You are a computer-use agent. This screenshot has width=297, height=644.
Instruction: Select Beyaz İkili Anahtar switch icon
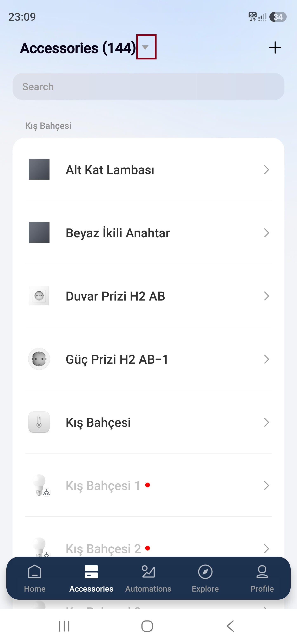point(39,232)
